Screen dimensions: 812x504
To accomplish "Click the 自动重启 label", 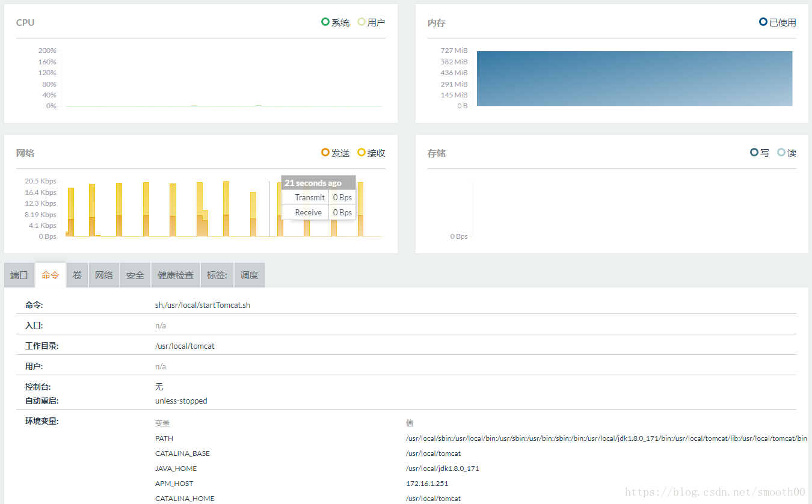I will pyautogui.click(x=42, y=401).
